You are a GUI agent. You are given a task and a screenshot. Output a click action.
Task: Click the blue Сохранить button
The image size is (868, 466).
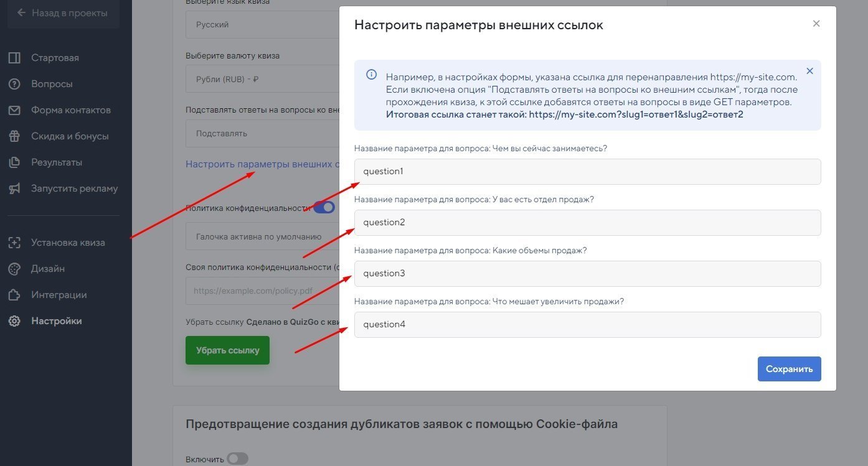tap(789, 369)
